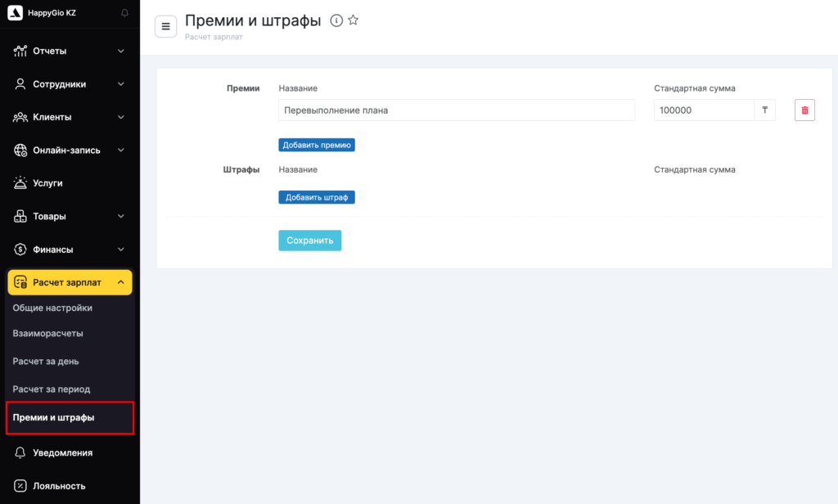Screen dimensions: 838x504
Task: Open Общие настройки submenu item
Action: tap(52, 308)
